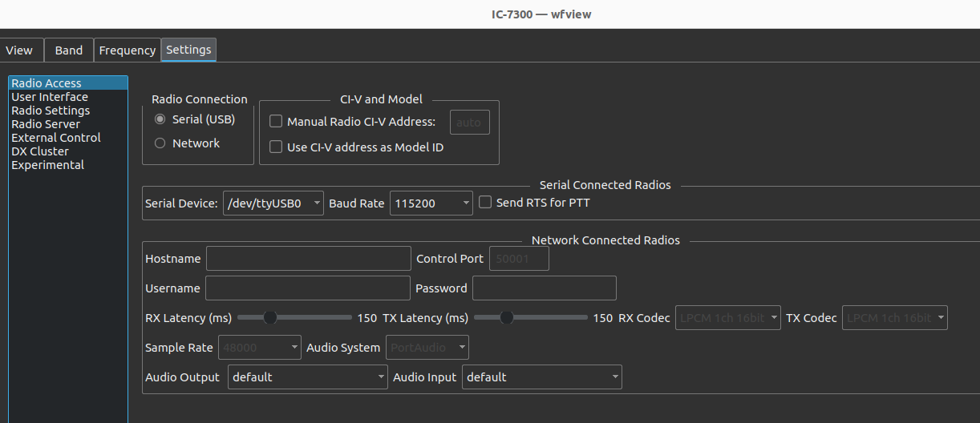Expand the Audio Input dropdown
980x423 pixels.
[542, 377]
